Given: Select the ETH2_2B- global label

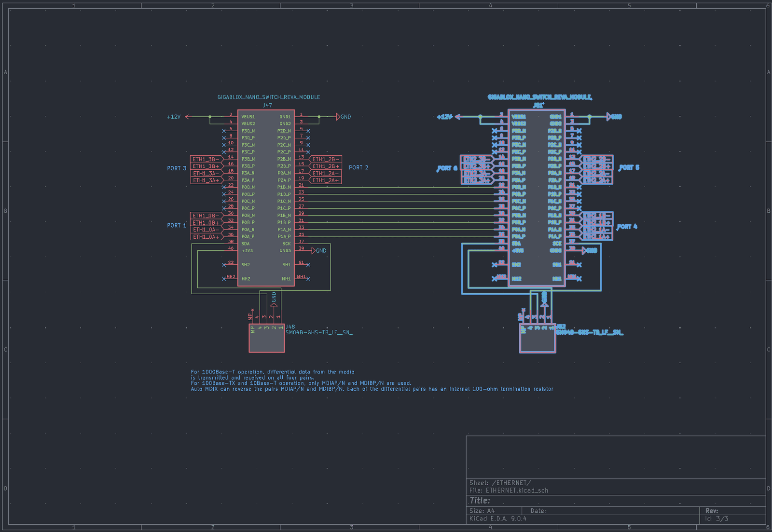Looking at the screenshot, I should [x=596, y=159].
